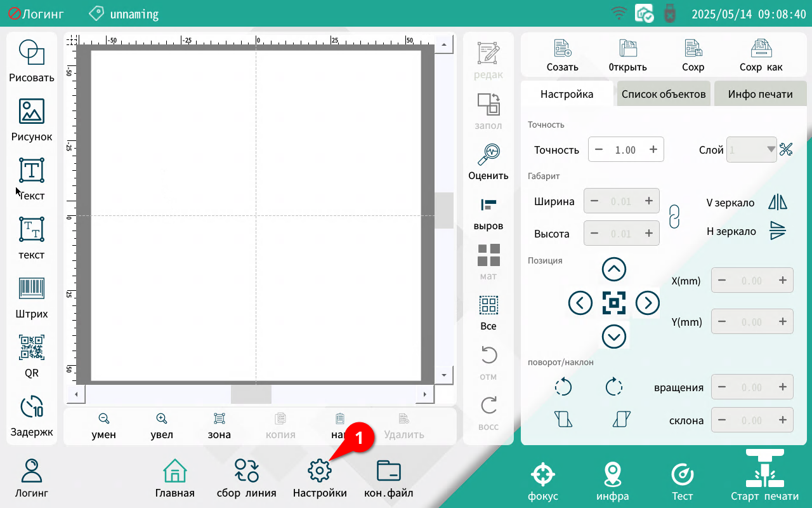Open Настройки from bottom navigation

(x=320, y=480)
